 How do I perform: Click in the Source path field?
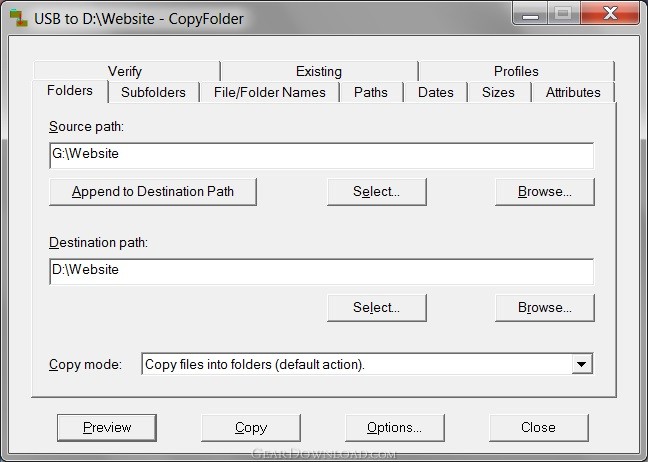click(322, 155)
